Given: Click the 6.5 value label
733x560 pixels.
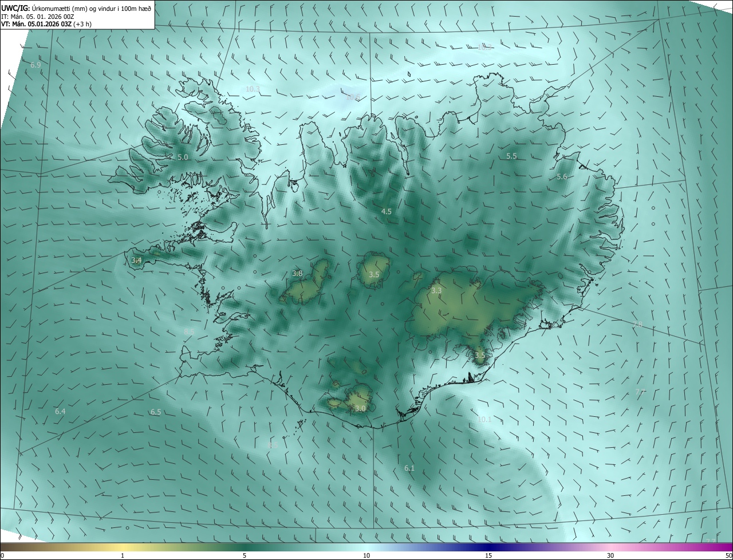Looking at the screenshot, I should [x=156, y=412].
